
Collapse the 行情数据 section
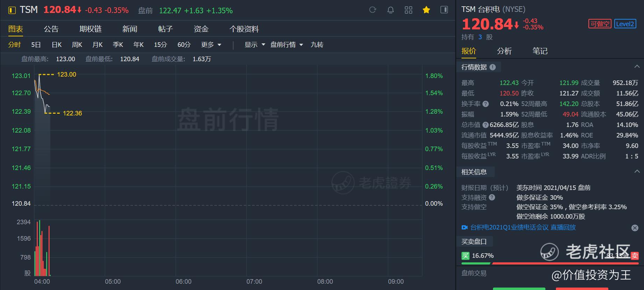(637, 66)
